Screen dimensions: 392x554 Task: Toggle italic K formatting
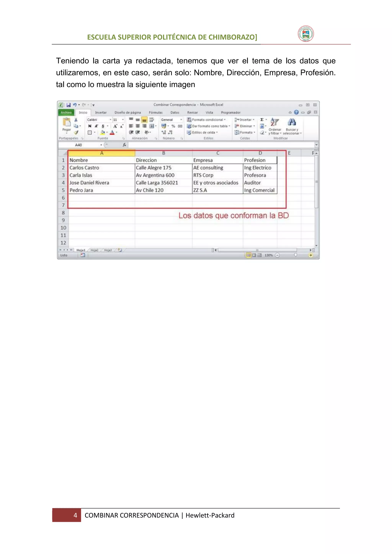(96, 126)
